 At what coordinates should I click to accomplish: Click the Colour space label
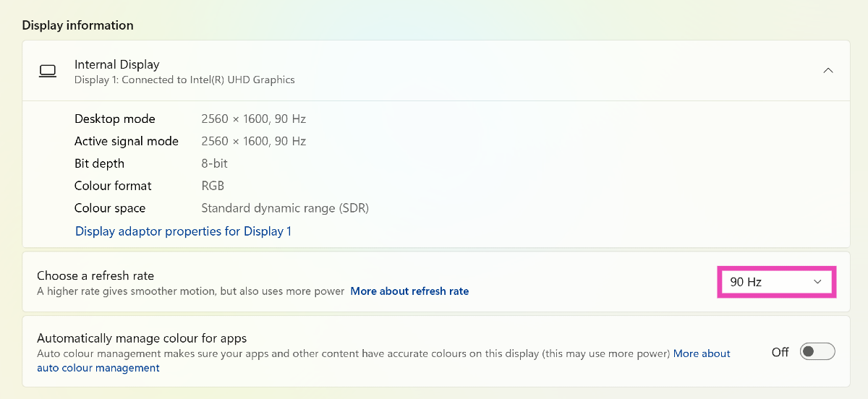(109, 208)
